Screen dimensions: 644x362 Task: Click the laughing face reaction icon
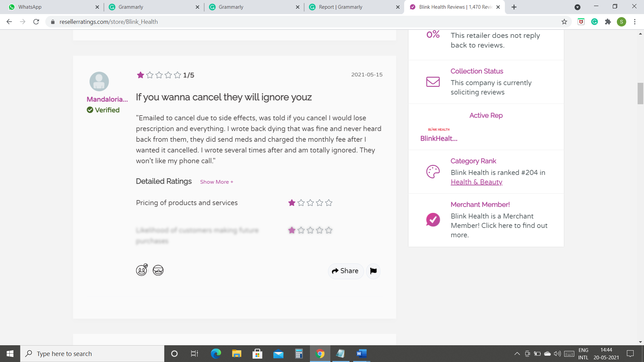click(x=142, y=270)
